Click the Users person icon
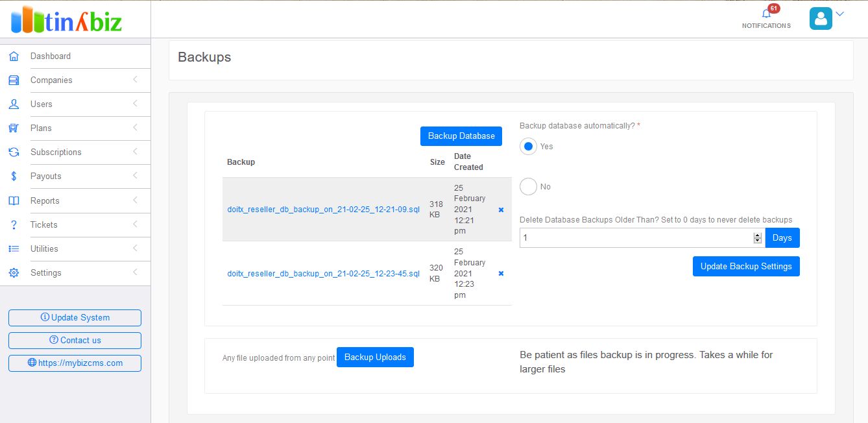This screenshot has width=868, height=423. click(x=14, y=104)
